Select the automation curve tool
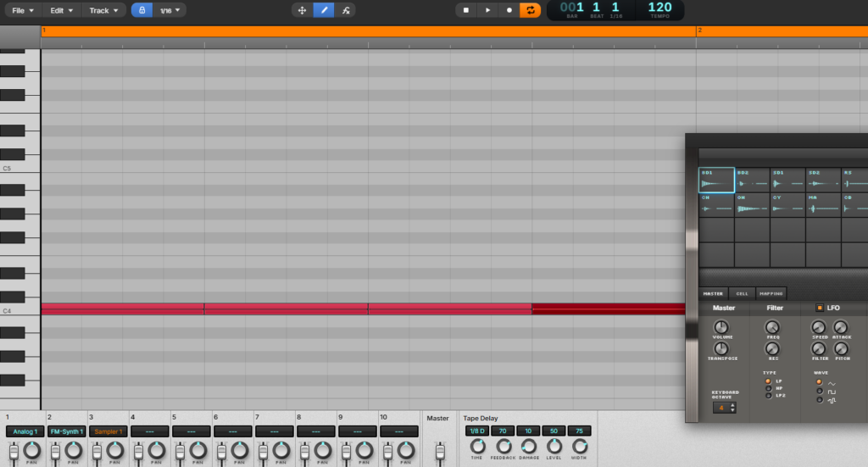Screen dimensions: 868x467 tap(345, 10)
